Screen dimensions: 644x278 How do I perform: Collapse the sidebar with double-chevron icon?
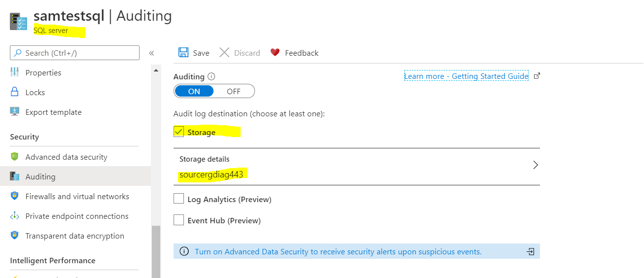(151, 53)
